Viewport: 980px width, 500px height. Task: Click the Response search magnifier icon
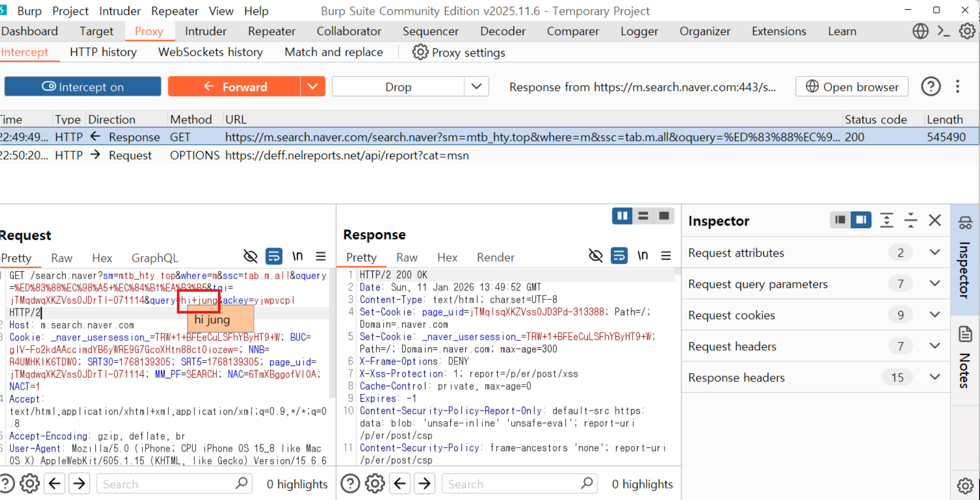(586, 483)
